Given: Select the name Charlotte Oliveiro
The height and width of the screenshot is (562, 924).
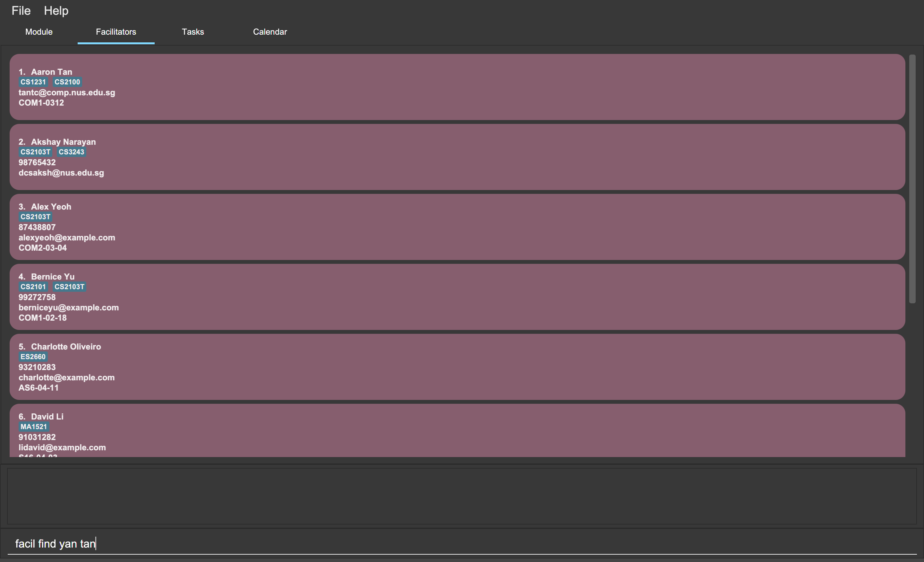Looking at the screenshot, I should [66, 347].
